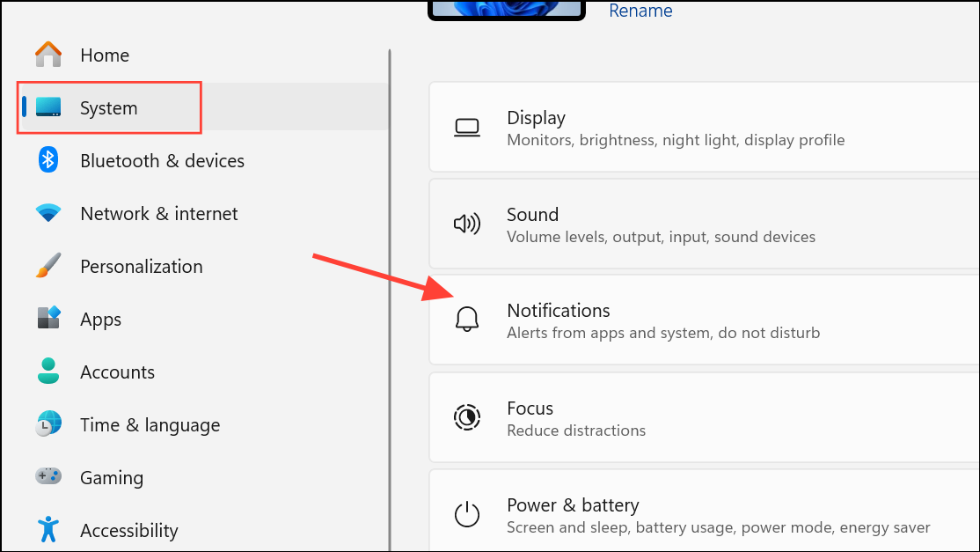Open the Display settings title
The image size is (980, 552).
(537, 117)
